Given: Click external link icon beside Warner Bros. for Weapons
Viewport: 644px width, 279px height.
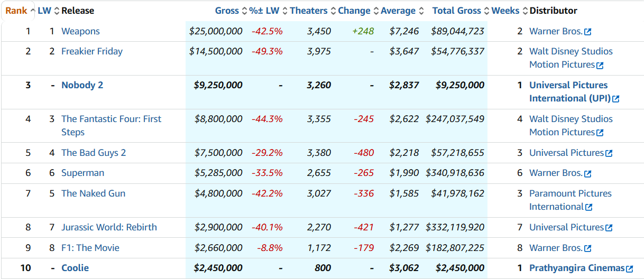Looking at the screenshot, I should click(587, 32).
